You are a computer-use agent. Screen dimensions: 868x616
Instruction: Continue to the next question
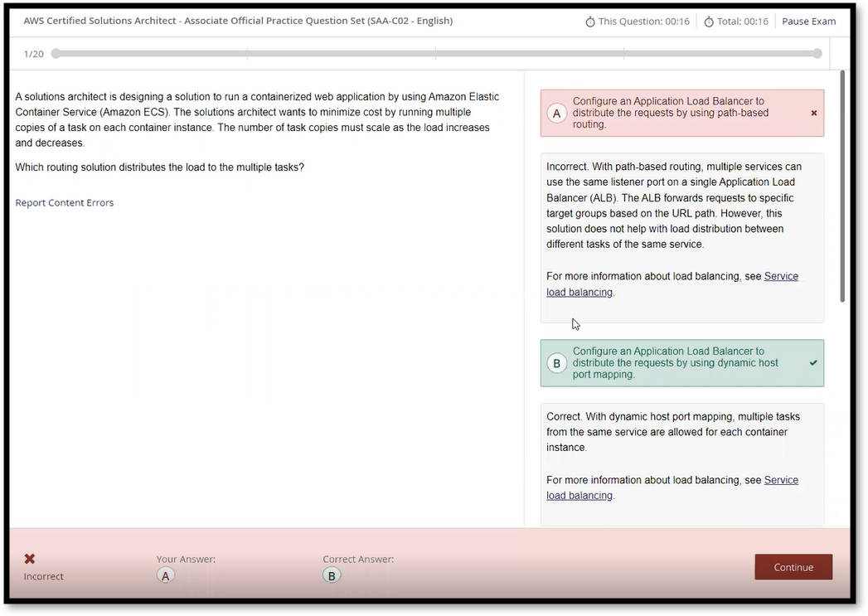pos(793,567)
